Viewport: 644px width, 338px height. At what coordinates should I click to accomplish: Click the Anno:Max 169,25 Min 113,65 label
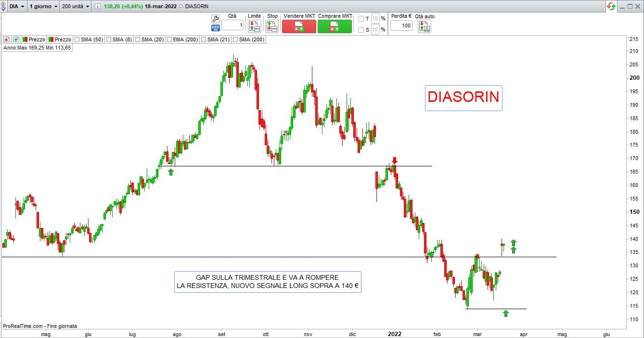pyautogui.click(x=37, y=48)
